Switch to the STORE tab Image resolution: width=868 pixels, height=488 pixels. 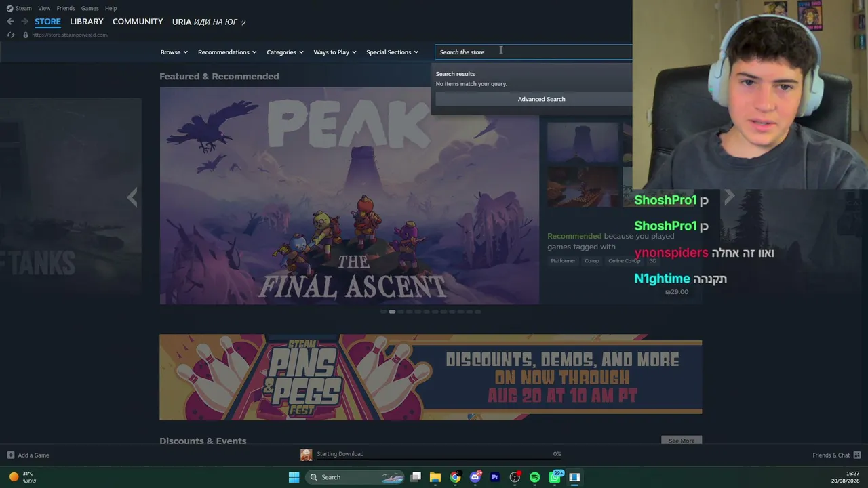[47, 22]
